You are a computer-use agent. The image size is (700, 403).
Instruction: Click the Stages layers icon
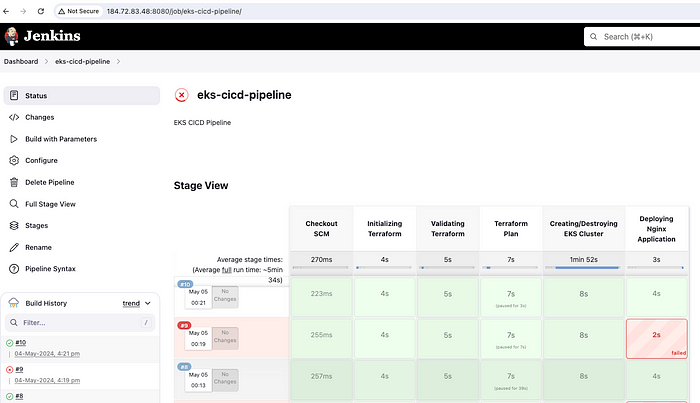pos(14,225)
